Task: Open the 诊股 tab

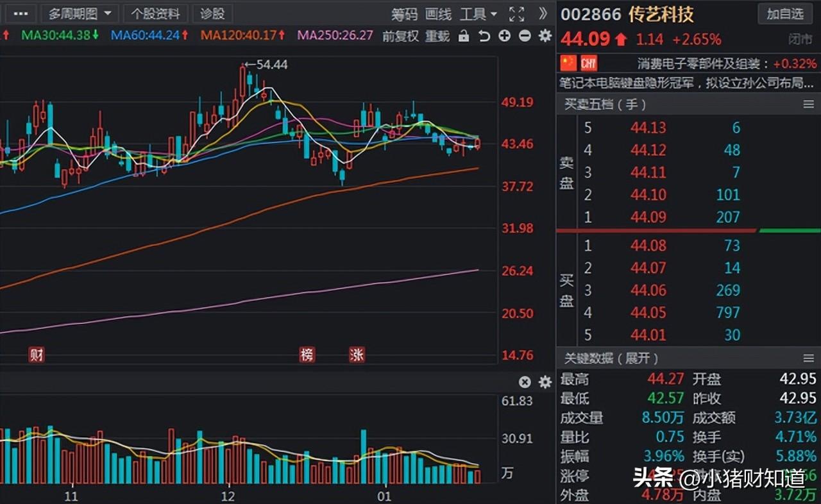Action: tap(212, 13)
